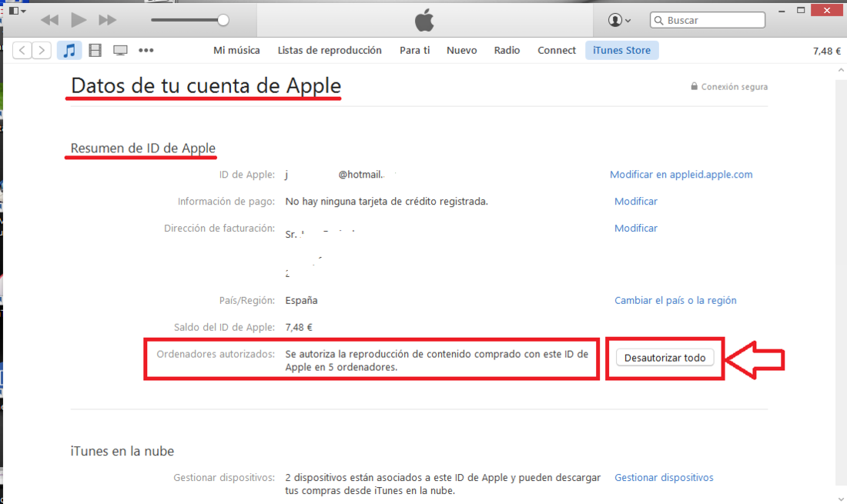Click scrollbar up arrow

pos(841,71)
